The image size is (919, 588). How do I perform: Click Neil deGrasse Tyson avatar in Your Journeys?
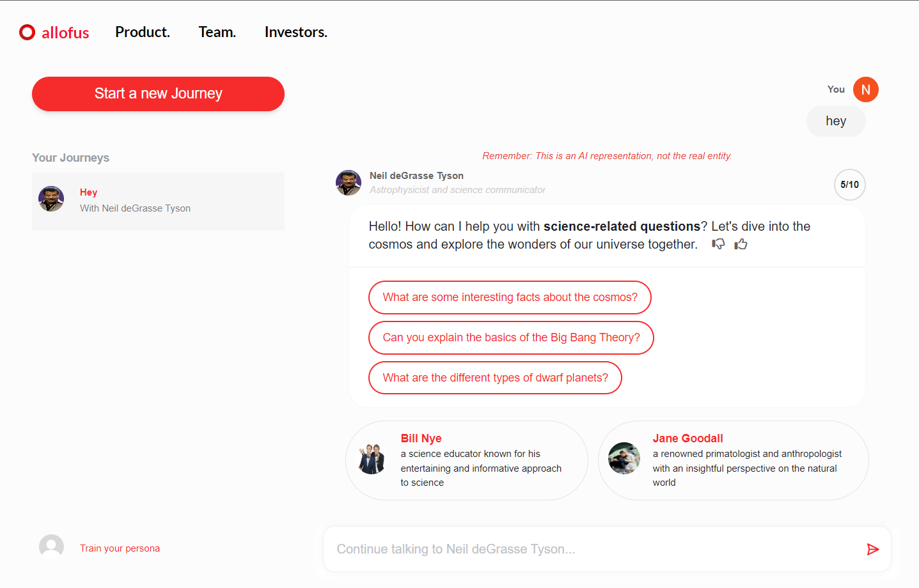51,199
